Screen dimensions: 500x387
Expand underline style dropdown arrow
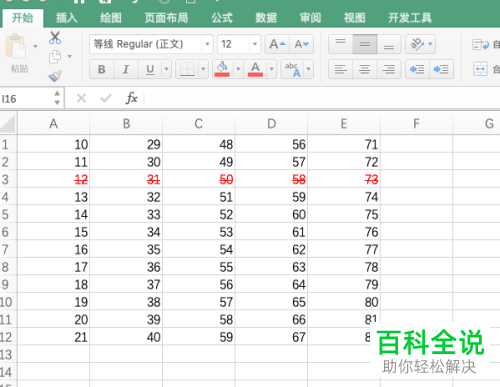[x=166, y=69]
